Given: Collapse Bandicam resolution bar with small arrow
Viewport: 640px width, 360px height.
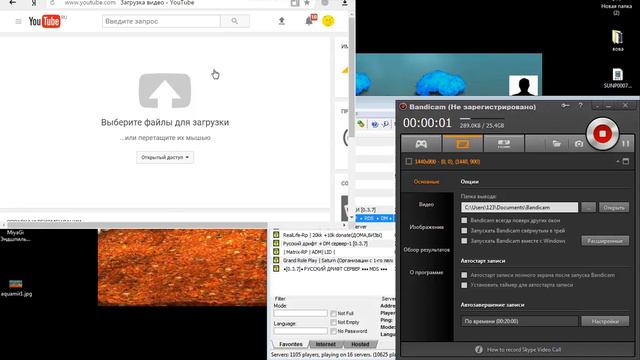Looking at the screenshot, I should (x=618, y=161).
